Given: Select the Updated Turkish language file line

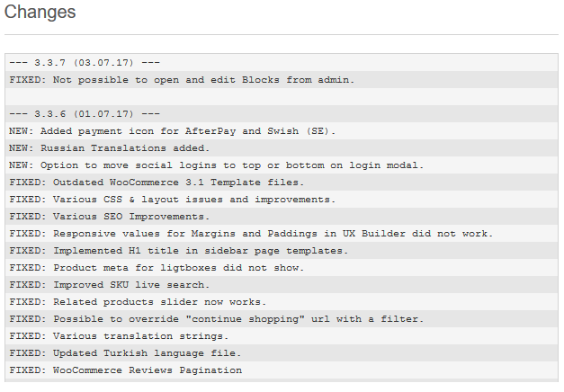Looking at the screenshot, I should tap(125, 353).
